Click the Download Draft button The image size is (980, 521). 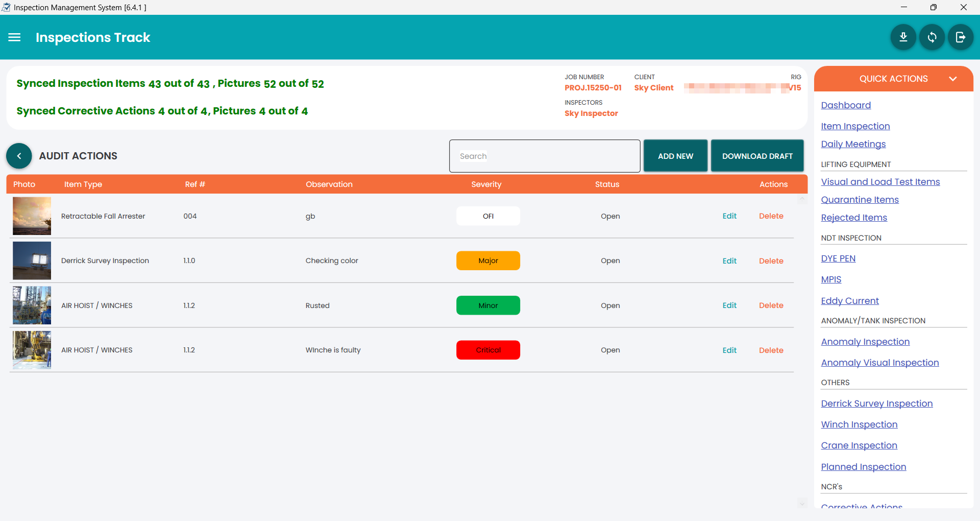[757, 156]
